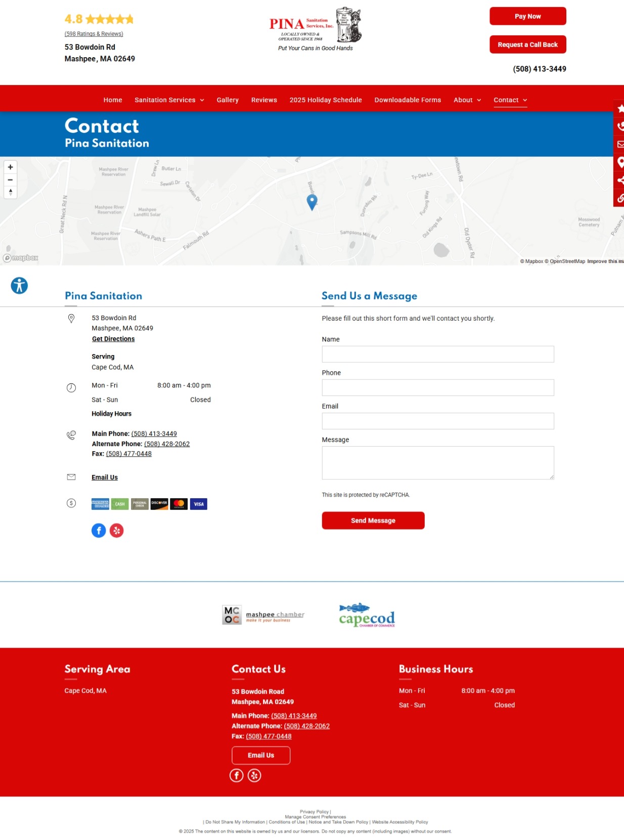Viewport: 624px width, 840px height.
Task: Click the blue location marker on the map
Action: (x=312, y=202)
